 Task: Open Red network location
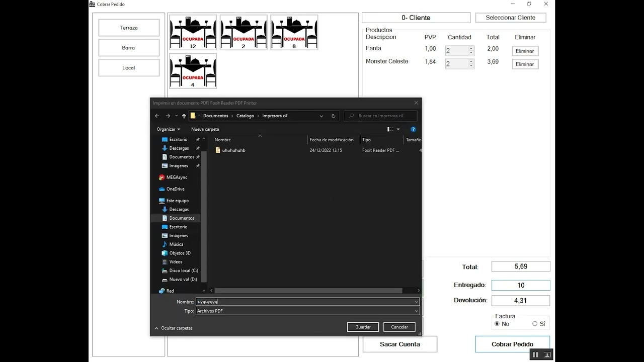[x=167, y=291]
